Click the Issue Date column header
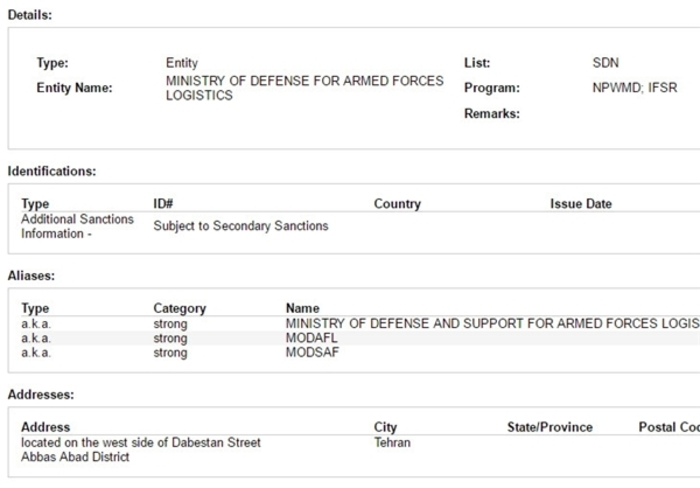The width and height of the screenshot is (700, 488). pyautogui.click(x=581, y=204)
